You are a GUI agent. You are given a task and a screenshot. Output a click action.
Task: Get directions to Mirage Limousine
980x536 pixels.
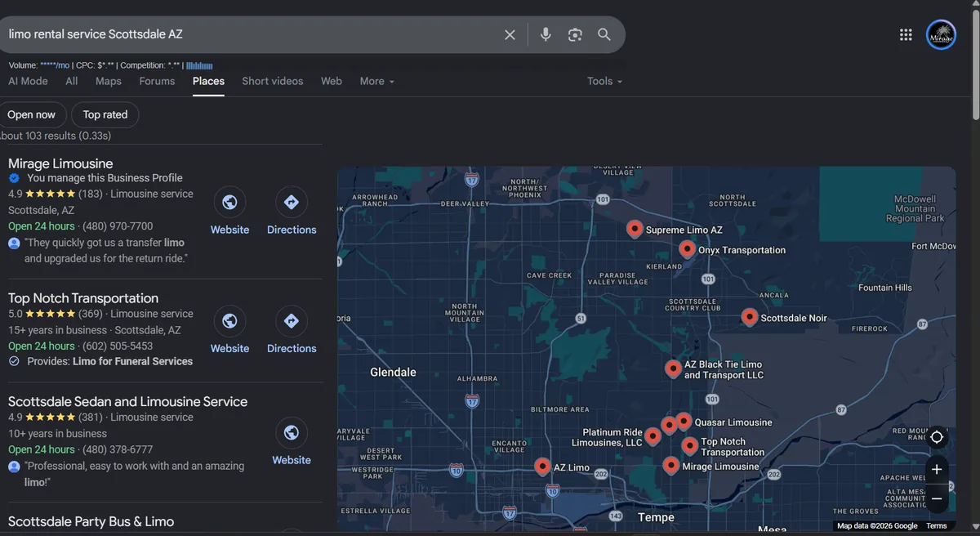(292, 212)
